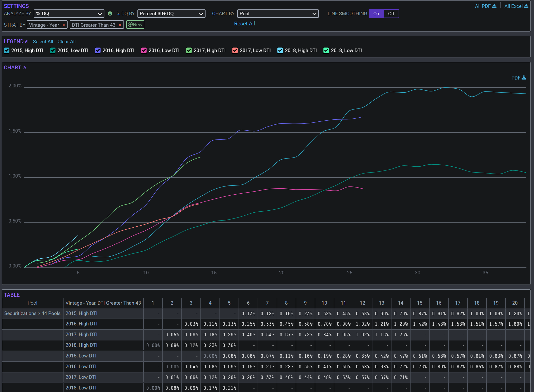Remove the DTI Greater Than 43 filter

120,25
